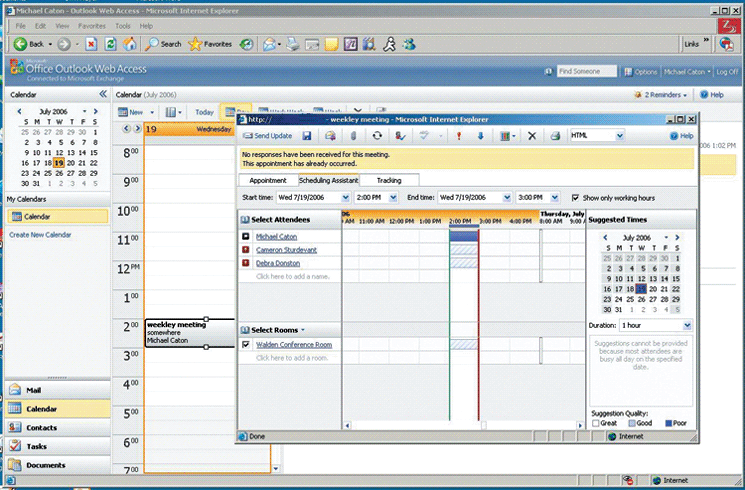Click the yellow note icon in browser toolbar
Screen dimensions: 745x490
pyautogui.click(x=331, y=44)
